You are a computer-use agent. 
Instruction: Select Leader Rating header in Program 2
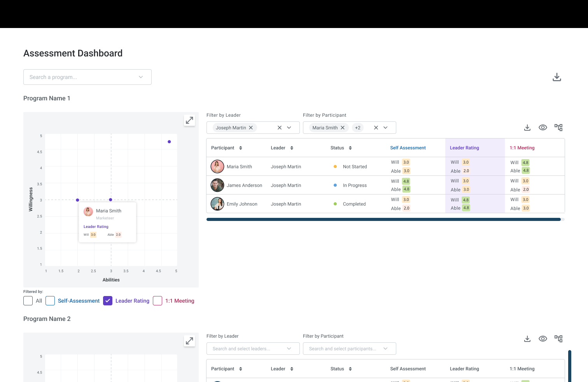pyautogui.click(x=464, y=369)
